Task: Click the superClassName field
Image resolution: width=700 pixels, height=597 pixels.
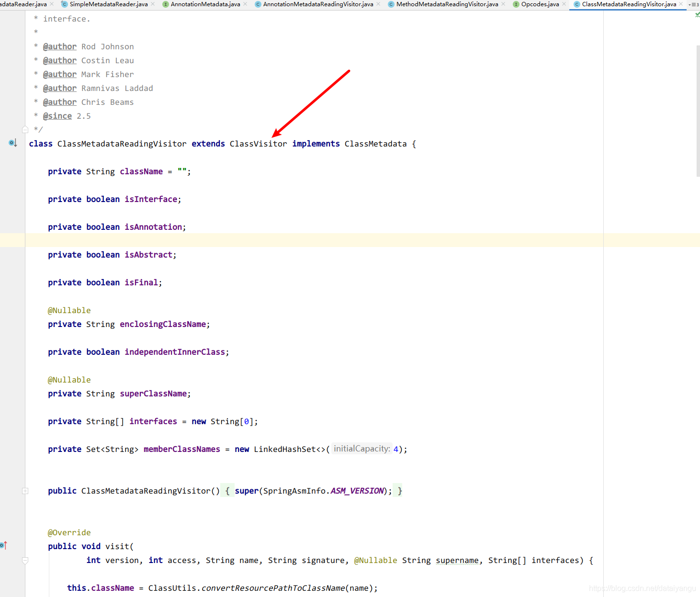Action: point(153,394)
